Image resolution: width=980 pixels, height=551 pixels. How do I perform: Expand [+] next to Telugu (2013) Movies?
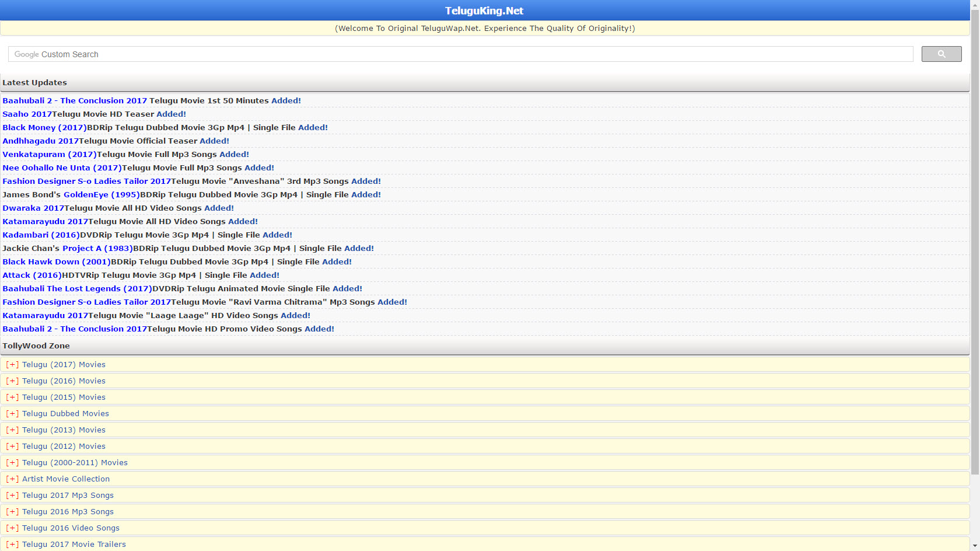(x=12, y=430)
